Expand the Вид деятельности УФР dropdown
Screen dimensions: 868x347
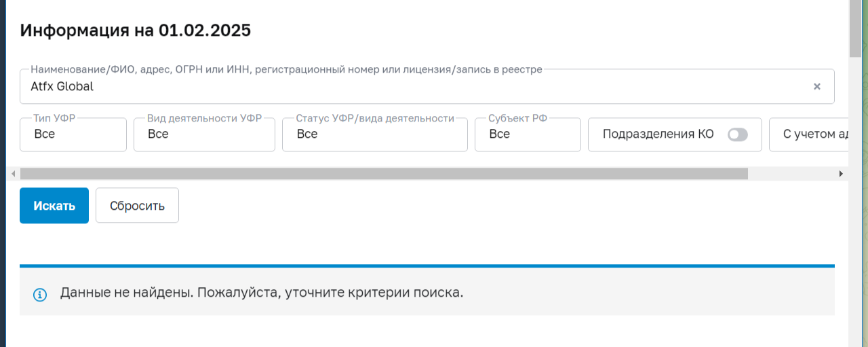point(204,134)
